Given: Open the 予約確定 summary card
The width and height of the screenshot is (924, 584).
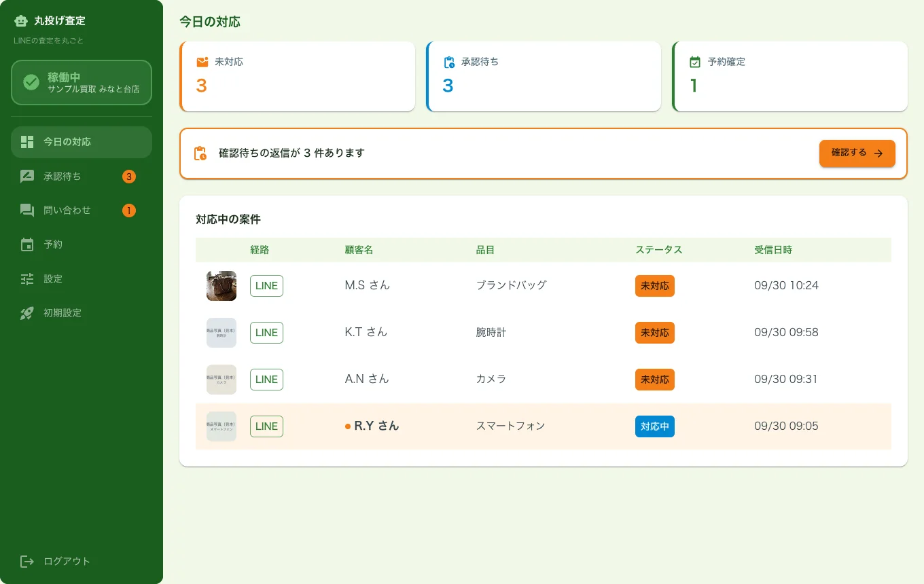Looking at the screenshot, I should [790, 76].
